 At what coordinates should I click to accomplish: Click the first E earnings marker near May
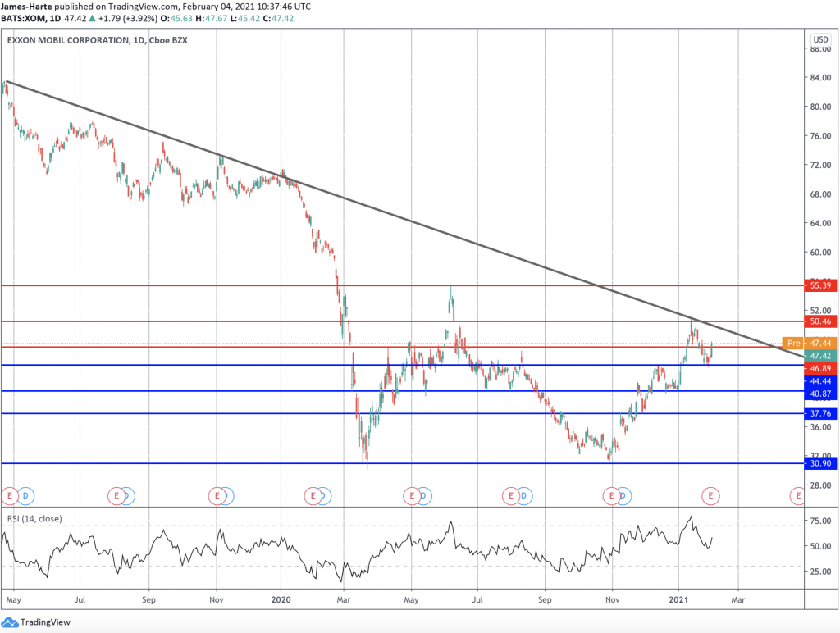click(10, 496)
